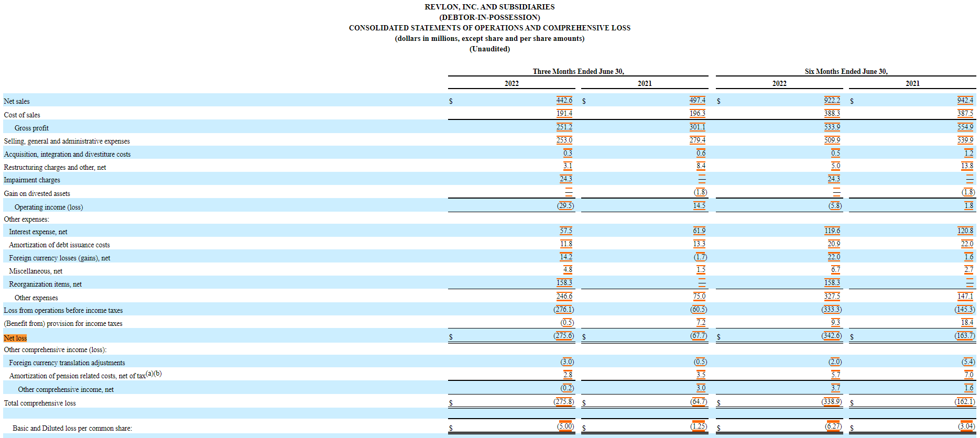The image size is (980, 438).
Task: Click the Net sales value 442.6
Action: (x=564, y=100)
